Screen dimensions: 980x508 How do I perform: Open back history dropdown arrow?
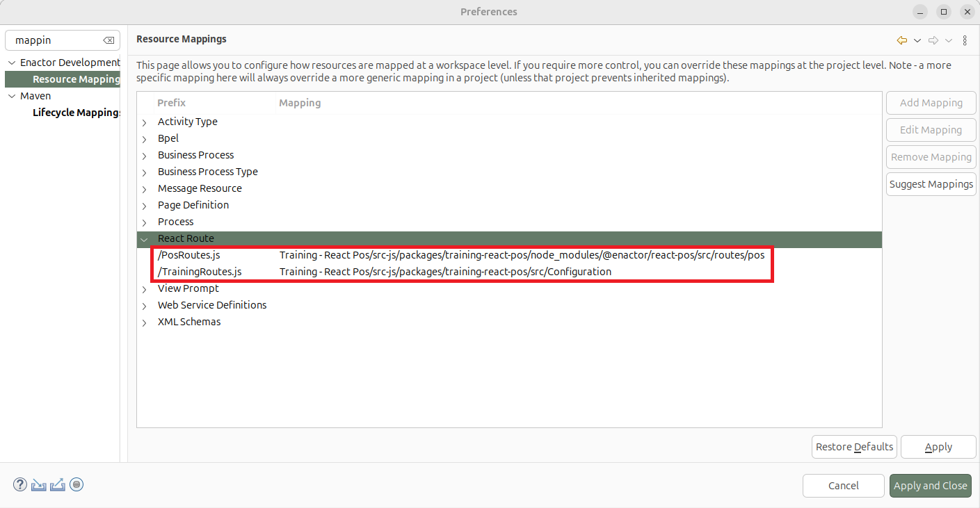point(917,40)
